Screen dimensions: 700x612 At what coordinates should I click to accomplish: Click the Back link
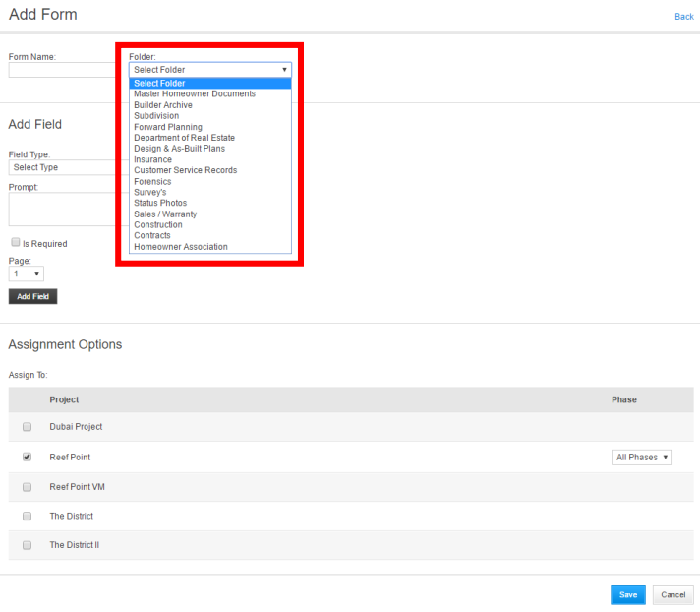[x=684, y=17]
